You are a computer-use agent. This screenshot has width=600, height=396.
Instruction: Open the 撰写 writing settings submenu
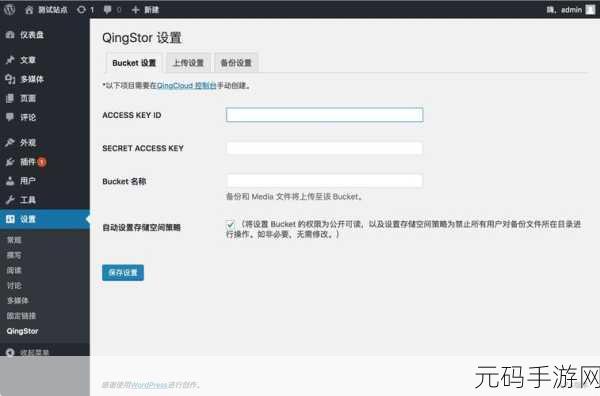click(x=14, y=255)
